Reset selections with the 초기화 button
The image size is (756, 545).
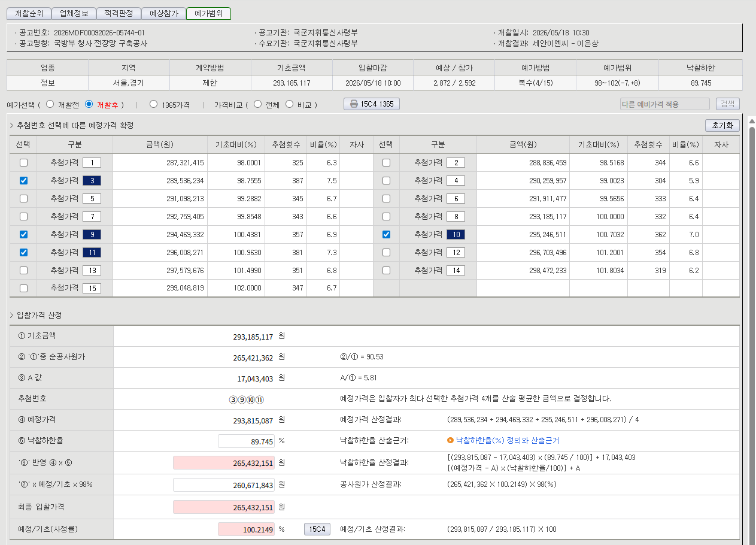click(722, 126)
